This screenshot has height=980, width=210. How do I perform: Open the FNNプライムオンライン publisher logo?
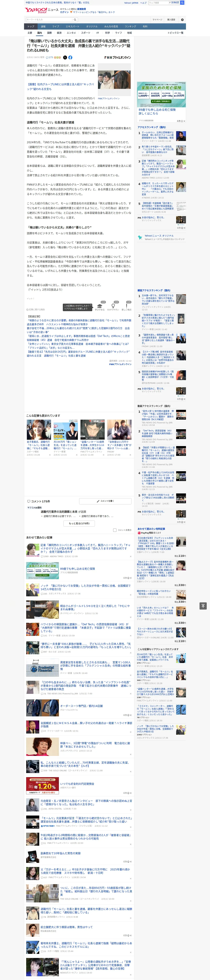117,58
